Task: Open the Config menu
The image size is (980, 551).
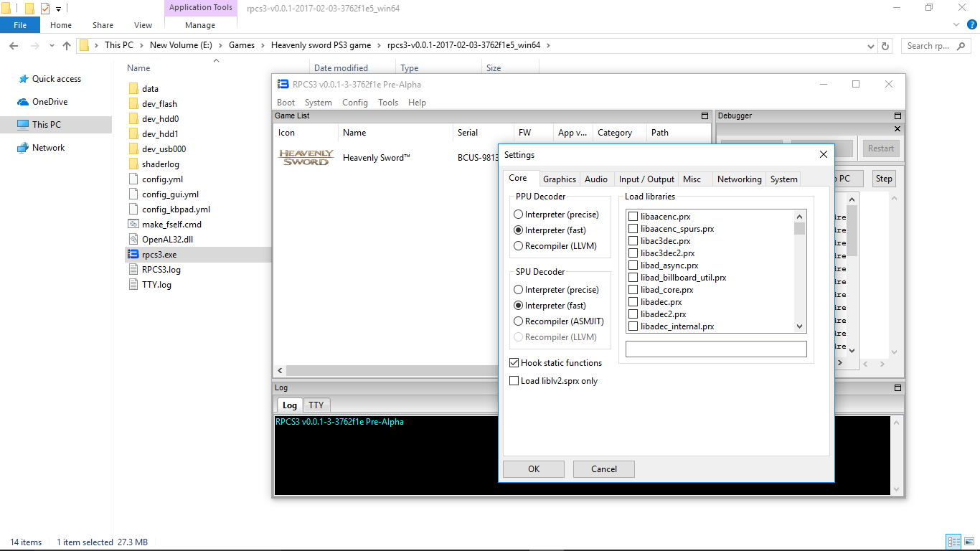Action: 354,103
